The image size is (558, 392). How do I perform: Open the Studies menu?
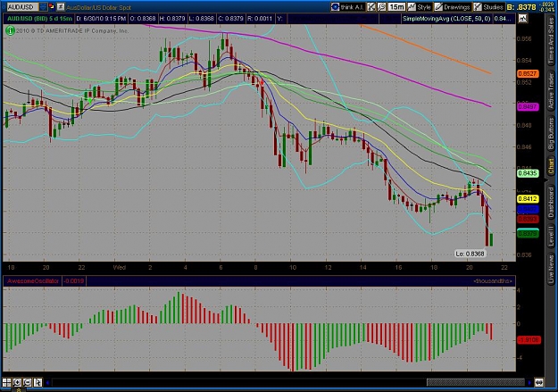(x=488, y=7)
